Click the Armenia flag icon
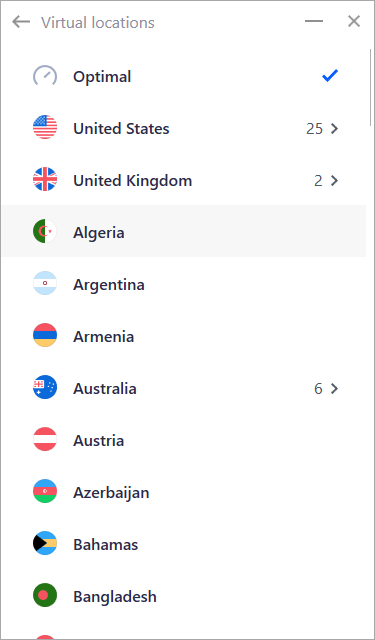 click(45, 336)
